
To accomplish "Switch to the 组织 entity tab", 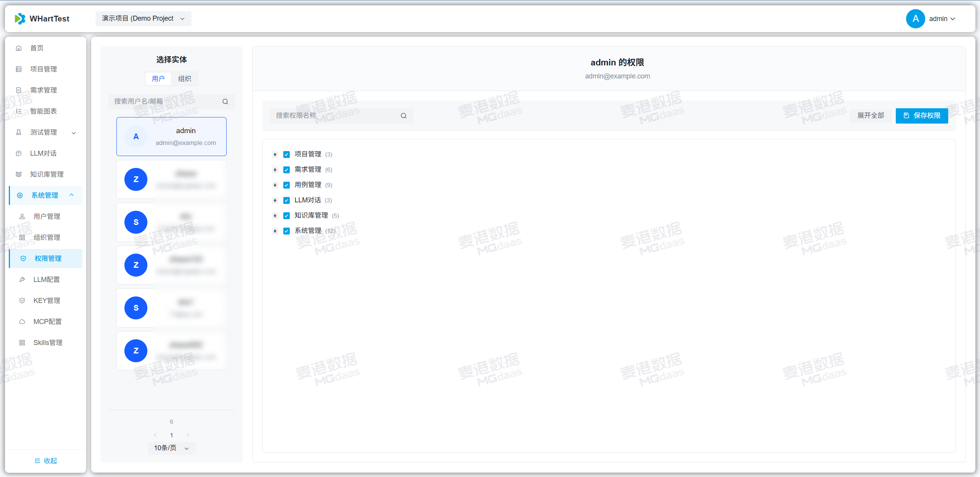I will [185, 79].
